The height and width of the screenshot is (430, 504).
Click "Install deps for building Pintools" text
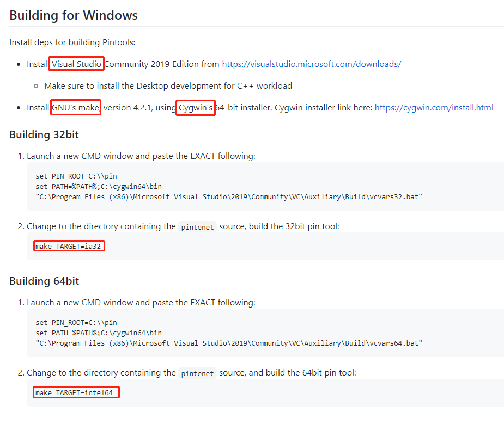[x=72, y=42]
